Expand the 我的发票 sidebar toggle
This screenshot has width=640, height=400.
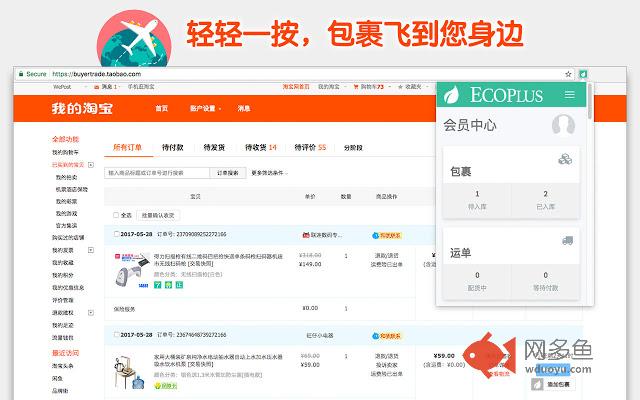click(x=91, y=250)
